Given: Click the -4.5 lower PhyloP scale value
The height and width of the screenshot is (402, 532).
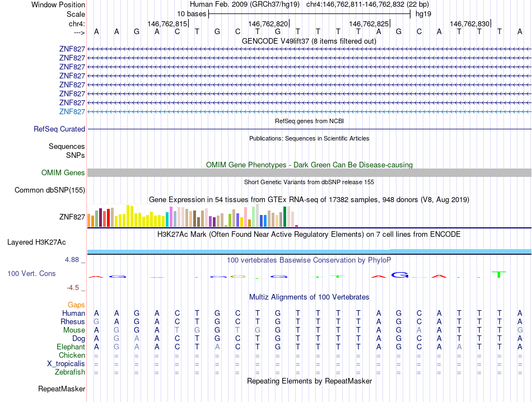Looking at the screenshot, I should [73, 288].
